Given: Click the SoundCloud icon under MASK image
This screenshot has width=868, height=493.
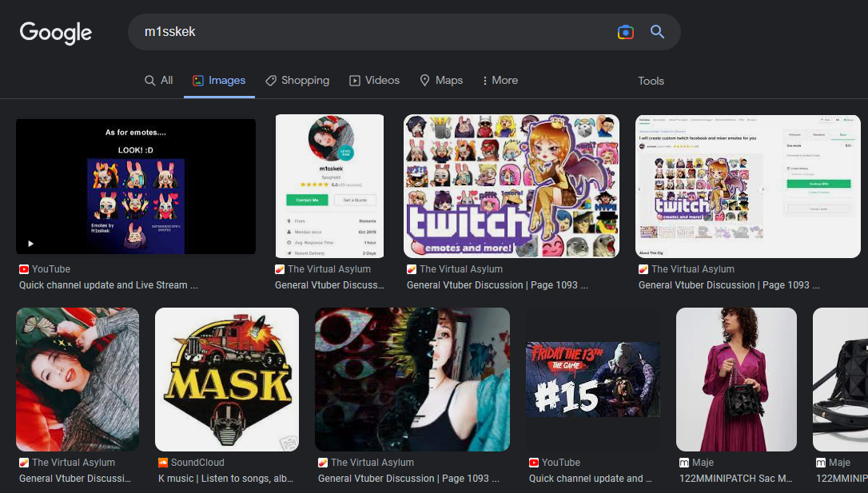Looking at the screenshot, I should point(163,463).
